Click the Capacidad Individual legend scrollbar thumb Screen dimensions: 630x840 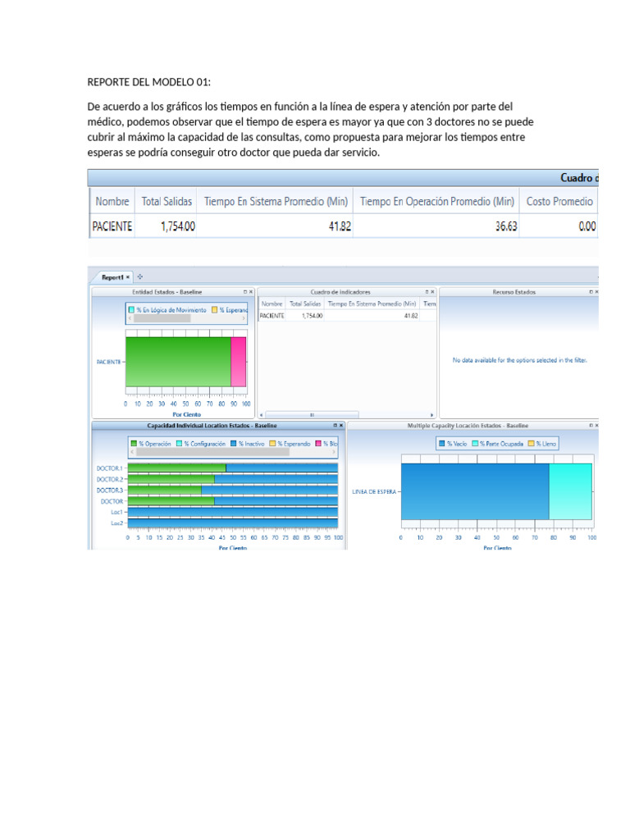(212, 452)
